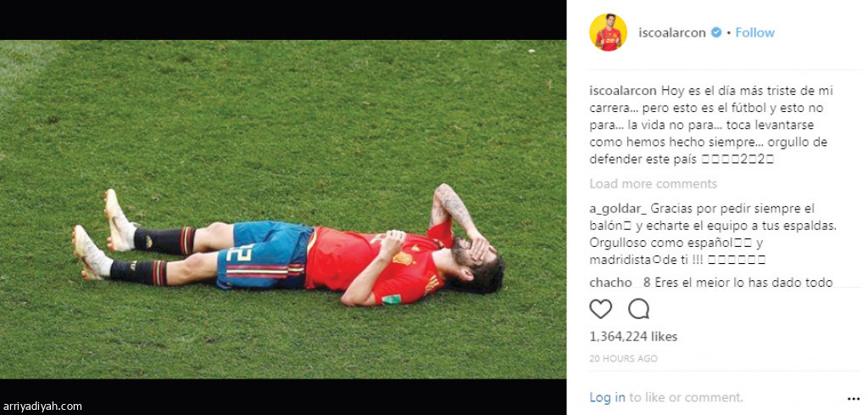View the 1,364,224 likes list

click(x=632, y=336)
